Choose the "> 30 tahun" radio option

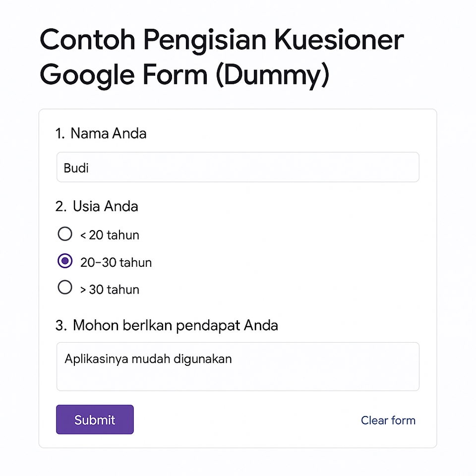65,288
